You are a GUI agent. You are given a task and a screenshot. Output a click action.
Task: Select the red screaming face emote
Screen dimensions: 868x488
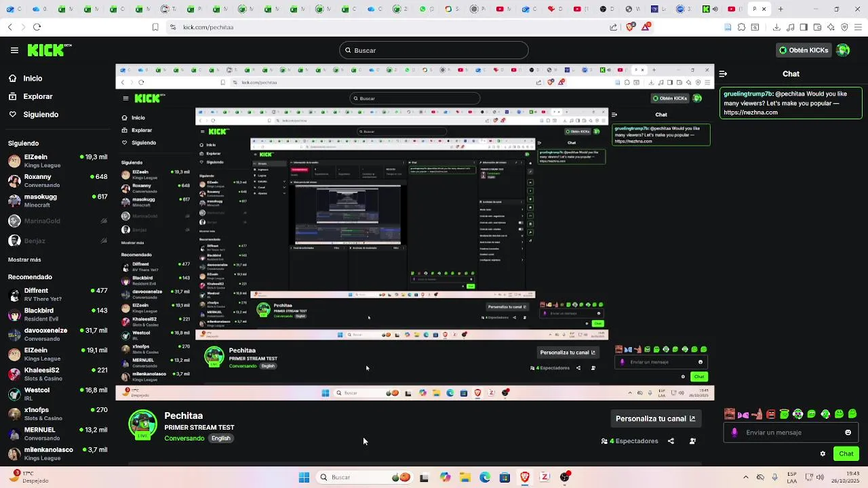click(770, 414)
